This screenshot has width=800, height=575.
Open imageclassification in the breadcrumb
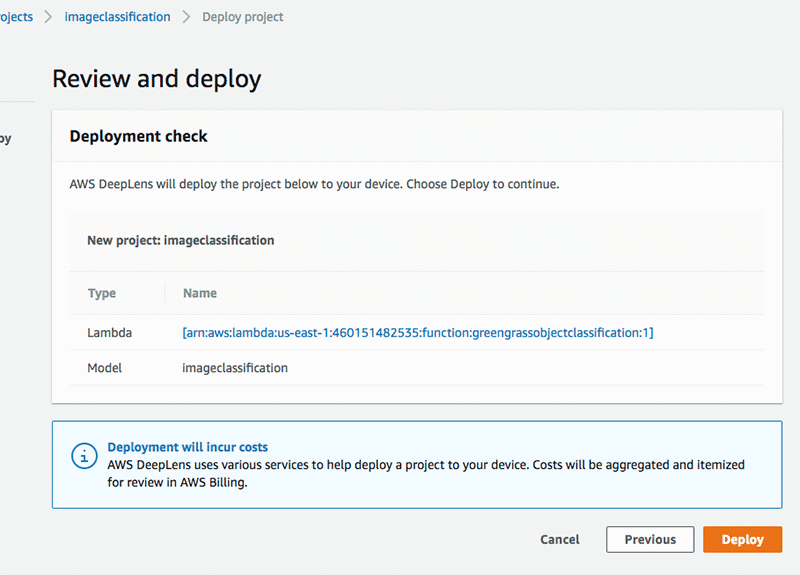[x=117, y=17]
